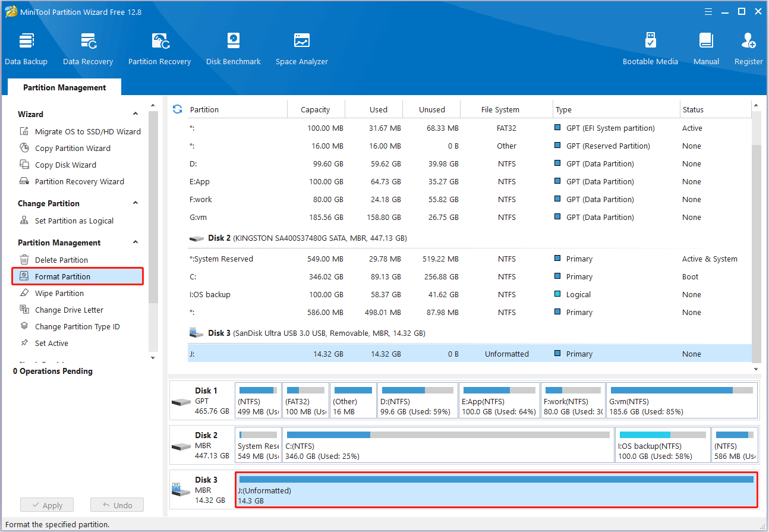The height and width of the screenshot is (532, 769).
Task: Select D:(NTFS) block in the disk map
Action: [418, 400]
